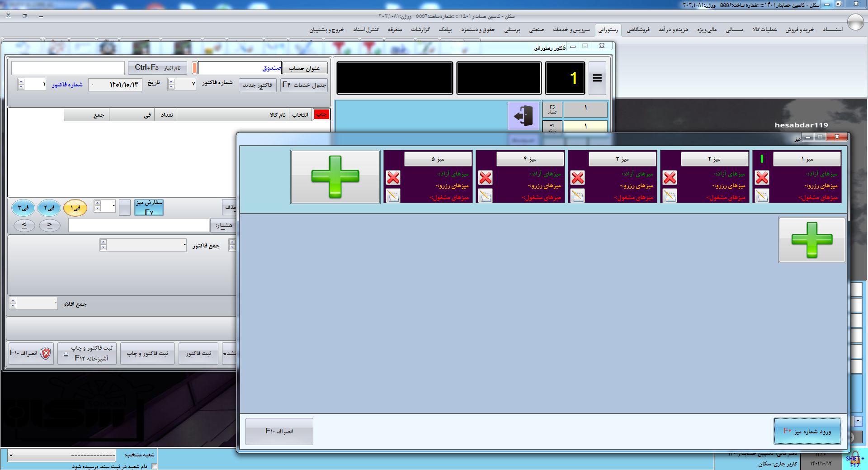Viewport: 868px width, 470px height.
Task: Click the میز ۵ name button
Action: click(x=438, y=159)
